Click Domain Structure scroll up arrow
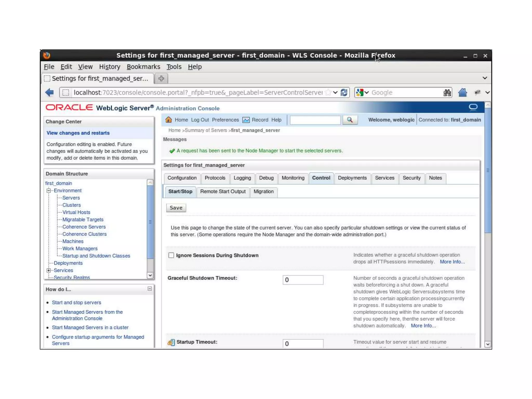 tap(150, 183)
